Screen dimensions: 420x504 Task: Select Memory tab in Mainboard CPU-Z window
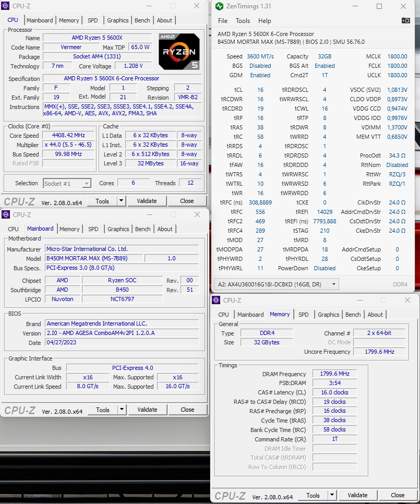tap(69, 229)
